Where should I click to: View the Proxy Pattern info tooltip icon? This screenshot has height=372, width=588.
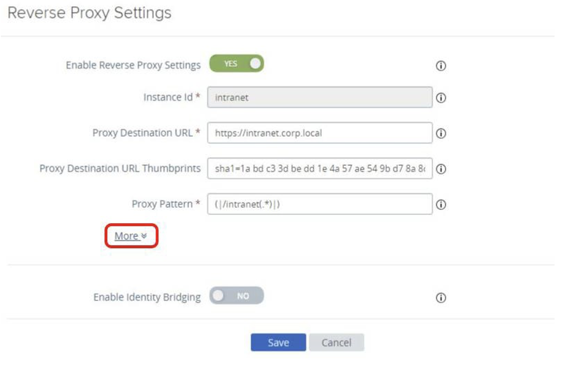441,205
